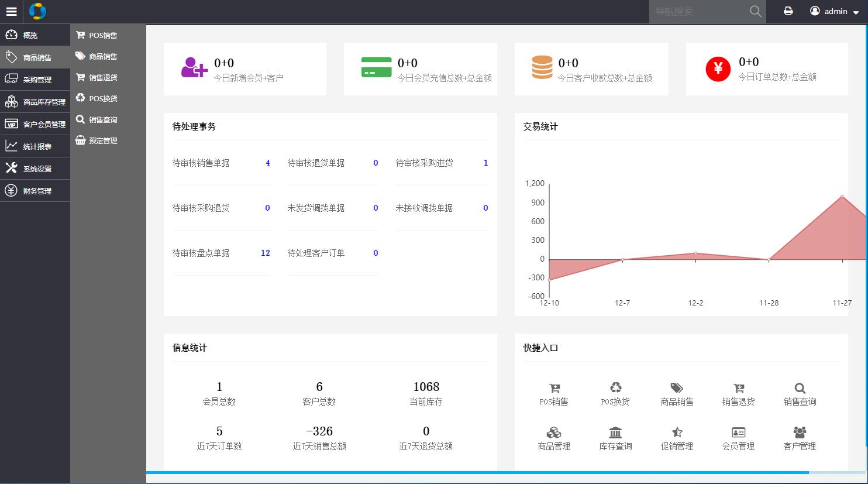Open 财务管理 sidebar menu
868x484 pixels.
(35, 191)
